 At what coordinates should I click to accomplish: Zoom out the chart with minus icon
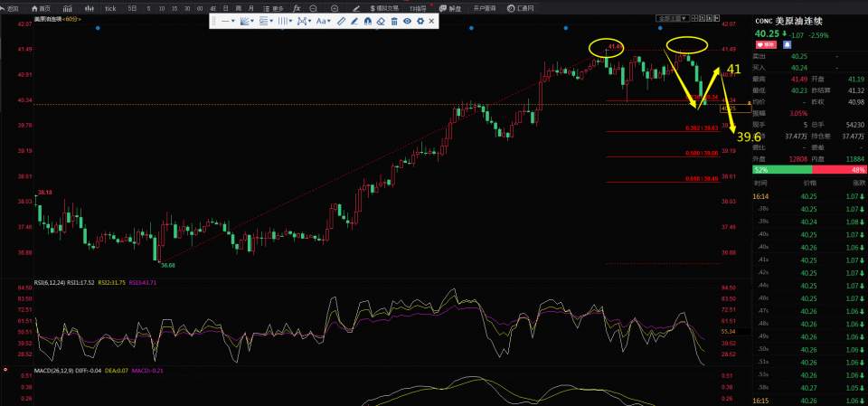click(314, 9)
